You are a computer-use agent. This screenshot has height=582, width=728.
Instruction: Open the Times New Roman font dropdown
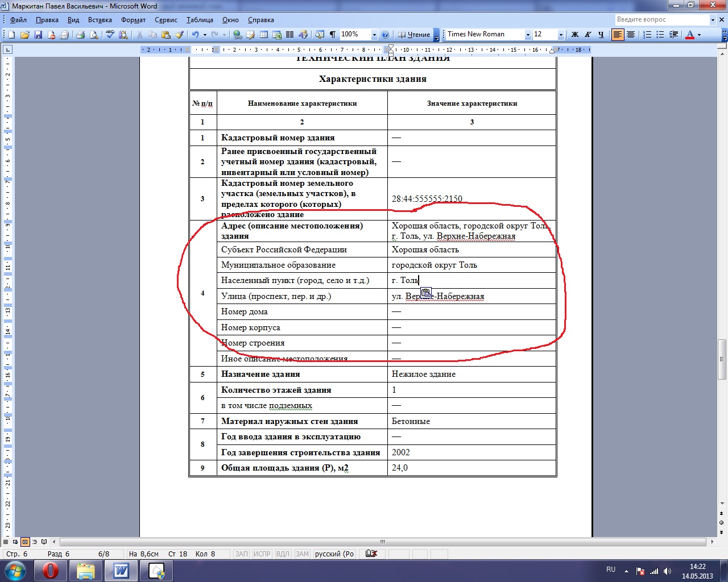[528, 35]
